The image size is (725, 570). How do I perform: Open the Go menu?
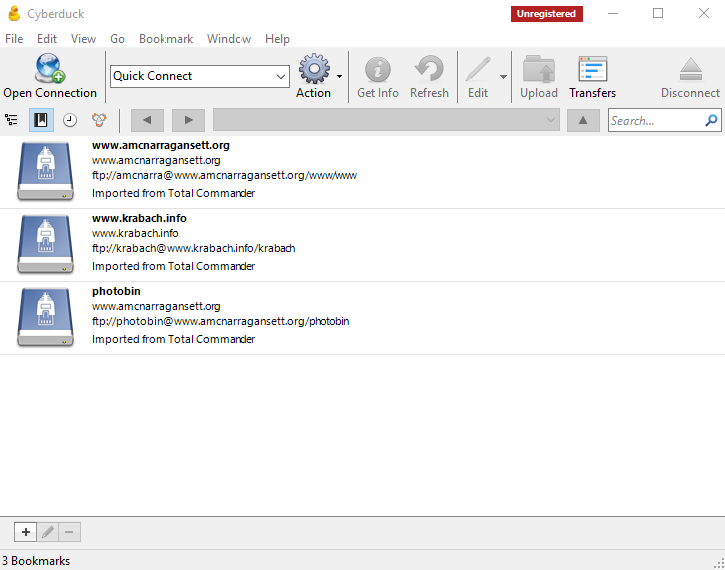point(118,39)
